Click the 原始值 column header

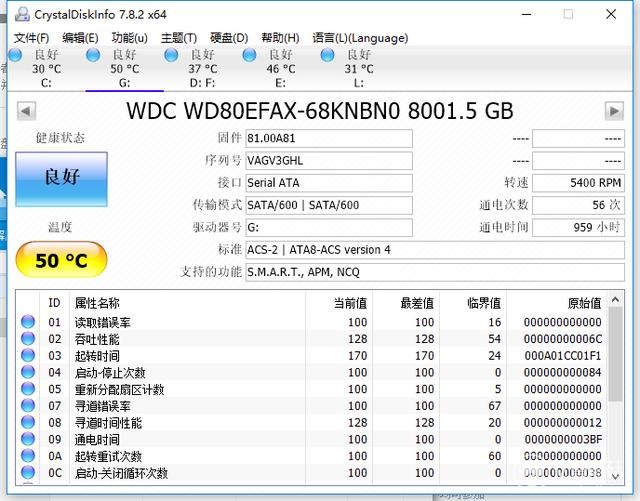pyautogui.click(x=556, y=303)
